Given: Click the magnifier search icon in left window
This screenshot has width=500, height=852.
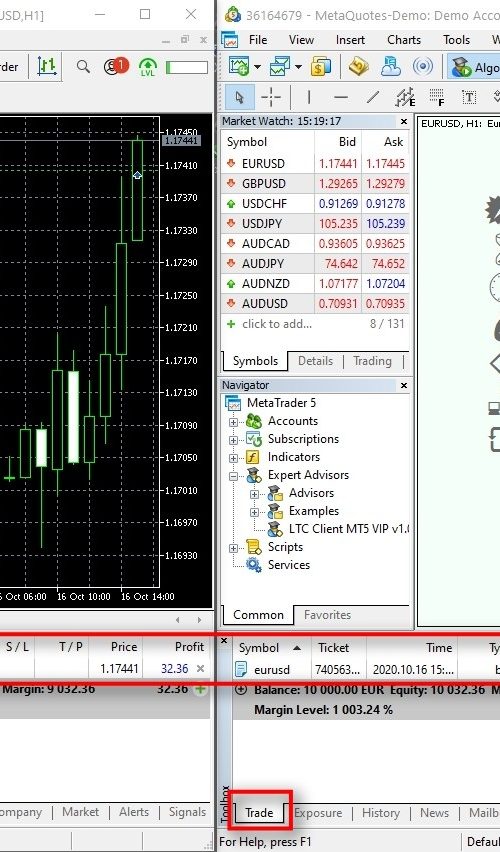Looking at the screenshot, I should [x=83, y=67].
